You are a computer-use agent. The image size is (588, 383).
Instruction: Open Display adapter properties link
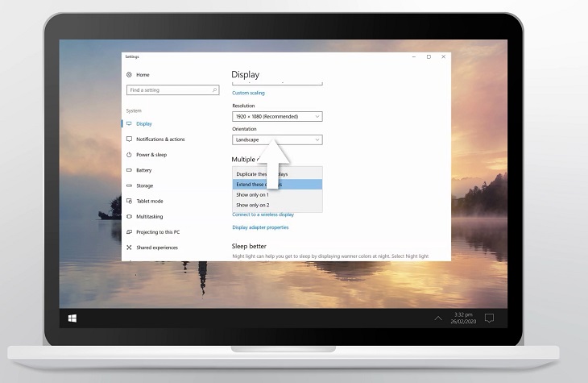[x=260, y=227]
